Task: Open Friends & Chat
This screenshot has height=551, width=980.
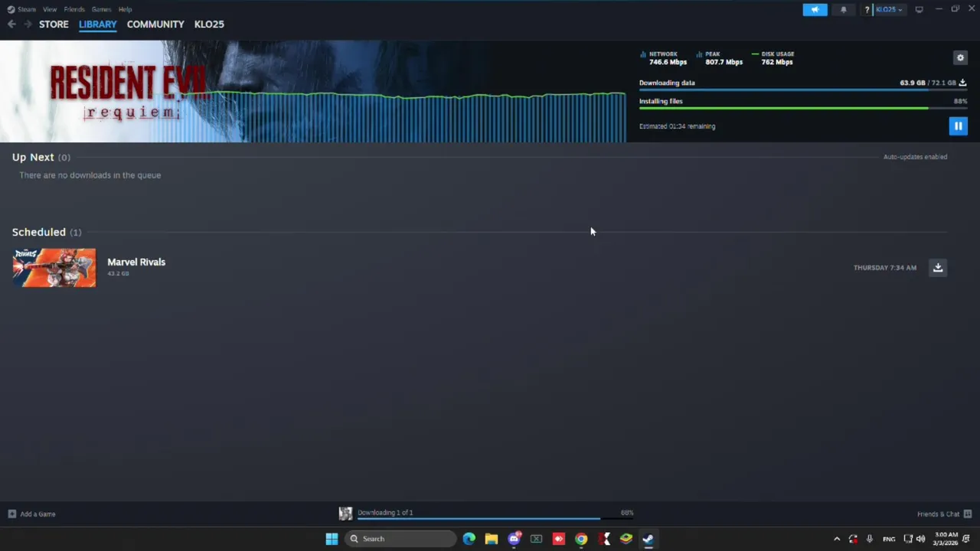Action: point(938,514)
